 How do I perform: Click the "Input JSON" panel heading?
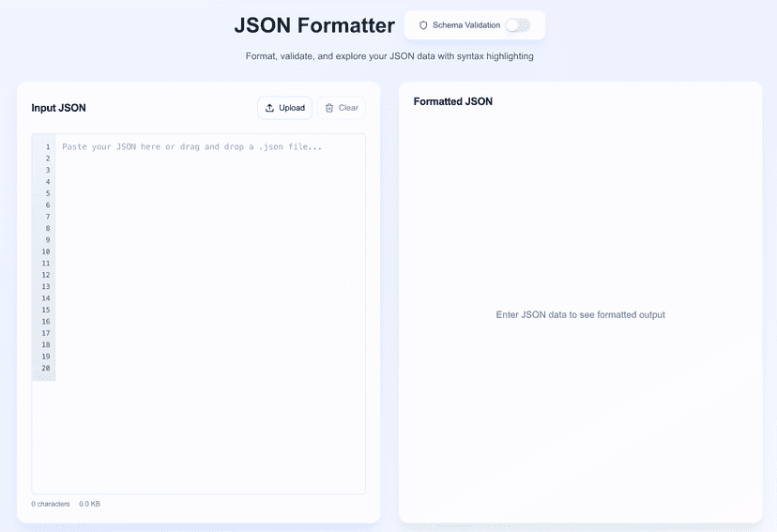click(58, 108)
